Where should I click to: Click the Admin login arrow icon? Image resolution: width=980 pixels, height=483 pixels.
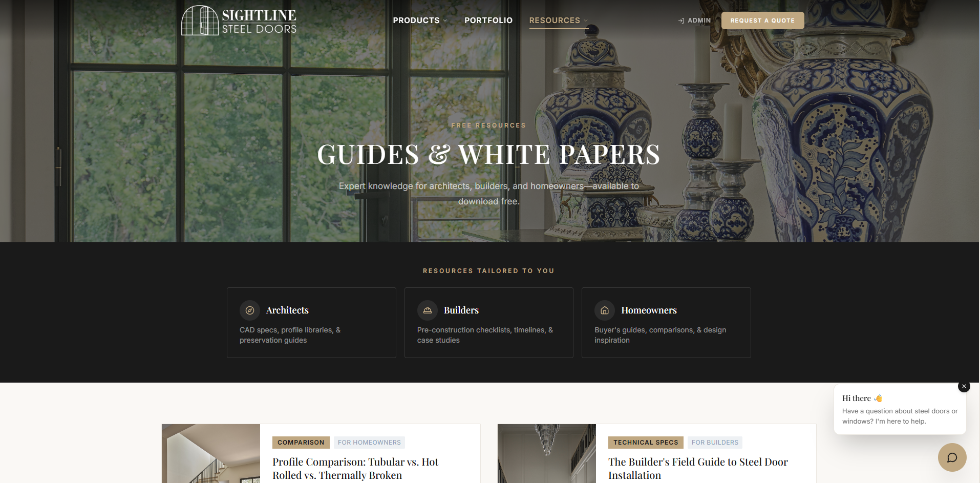[681, 20]
